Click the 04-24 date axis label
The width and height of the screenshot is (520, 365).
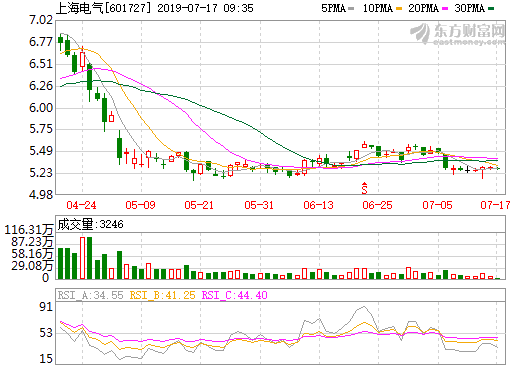(x=81, y=205)
